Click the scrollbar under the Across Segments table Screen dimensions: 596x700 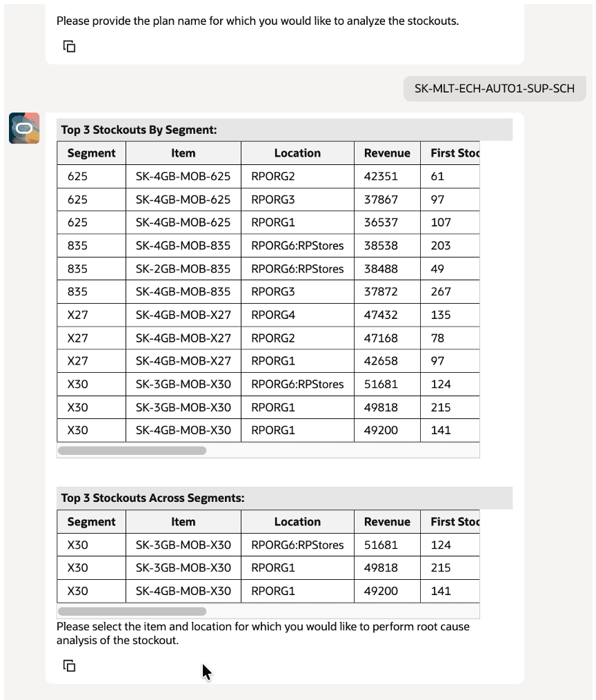point(132,611)
